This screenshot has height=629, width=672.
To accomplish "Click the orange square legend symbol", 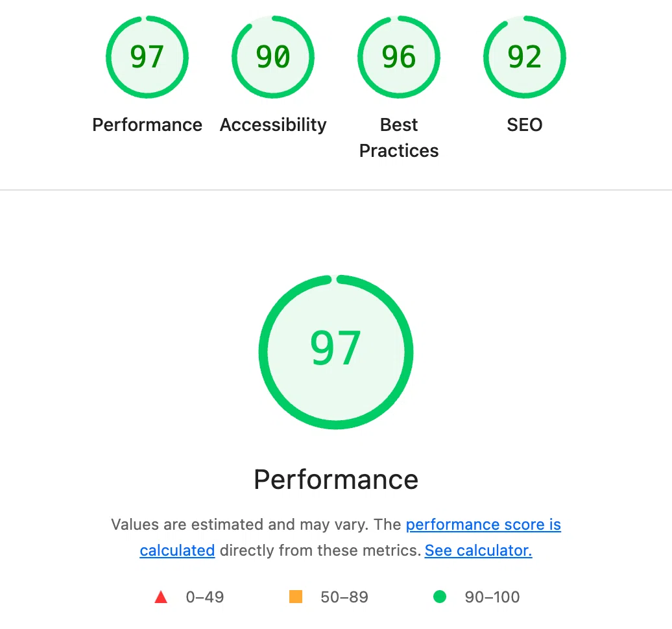I will 295,597.
